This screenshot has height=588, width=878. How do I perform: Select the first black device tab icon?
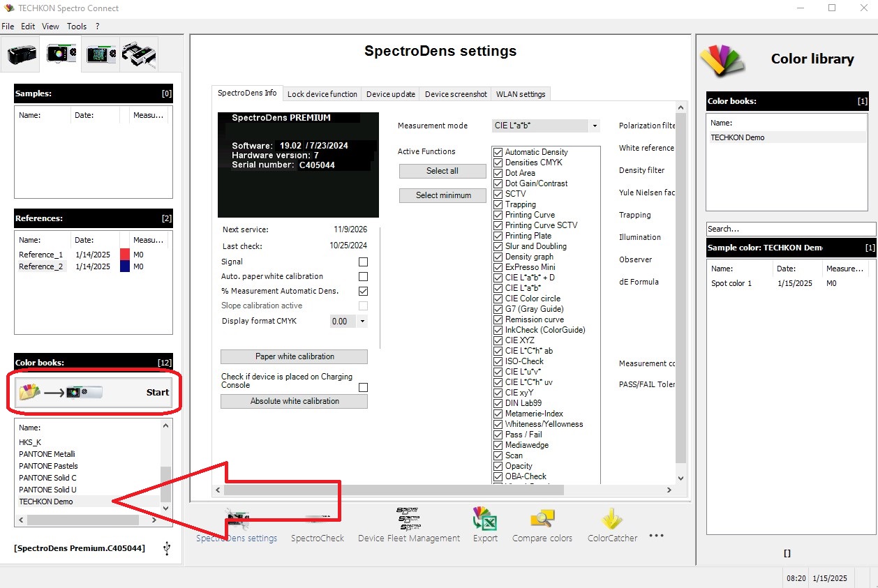coord(22,54)
